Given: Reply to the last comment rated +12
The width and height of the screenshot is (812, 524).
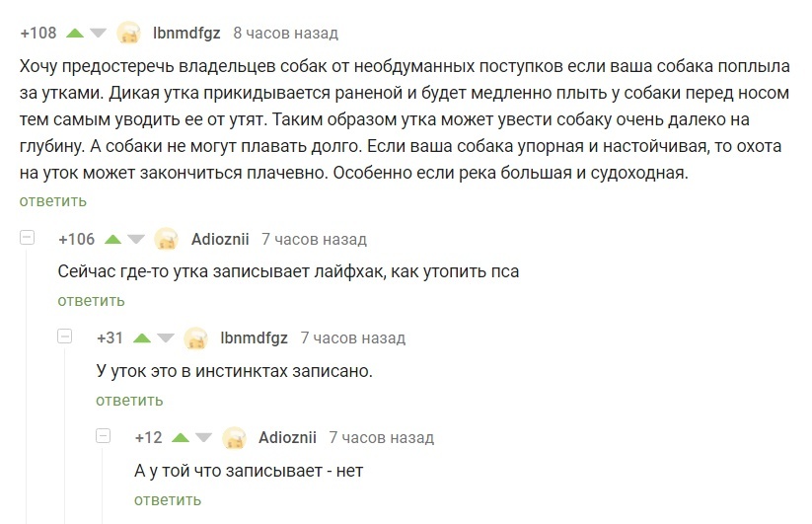Looking at the screenshot, I should pyautogui.click(x=167, y=499).
